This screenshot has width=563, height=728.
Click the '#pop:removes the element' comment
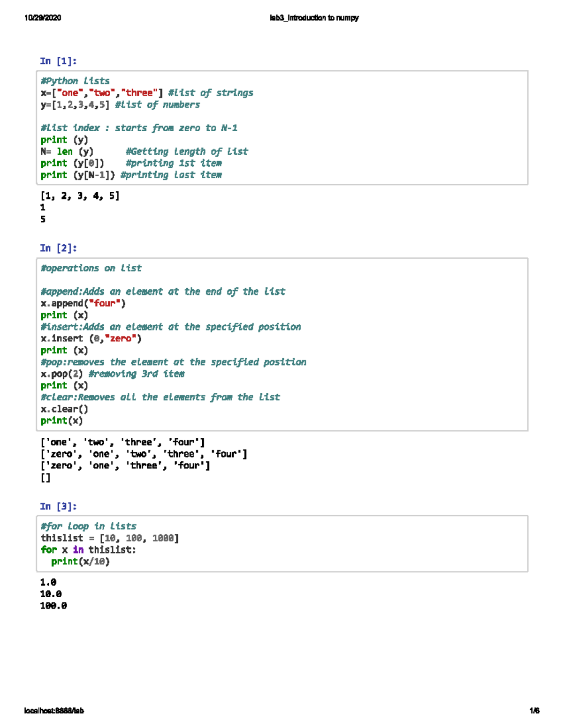click(x=174, y=362)
